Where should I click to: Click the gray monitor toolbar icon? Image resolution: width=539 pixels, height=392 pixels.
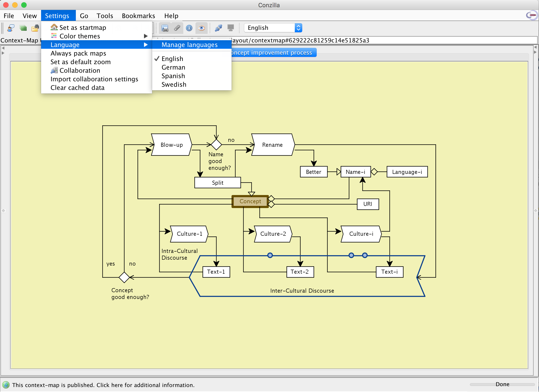230,28
